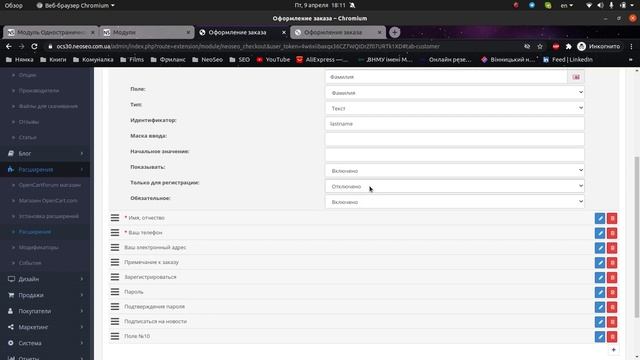The image size is (640, 360).
Task: Expand the 'Система' sidebar menu
Action: [x=45, y=343]
